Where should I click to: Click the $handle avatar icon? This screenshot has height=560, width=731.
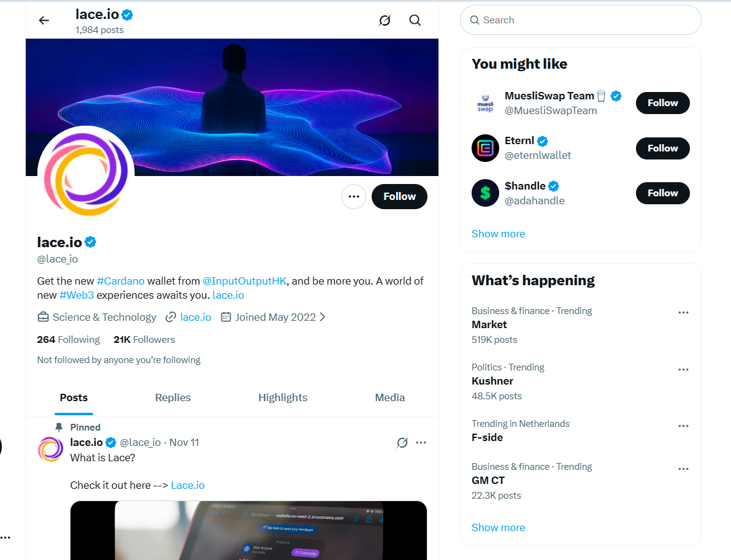click(x=485, y=193)
